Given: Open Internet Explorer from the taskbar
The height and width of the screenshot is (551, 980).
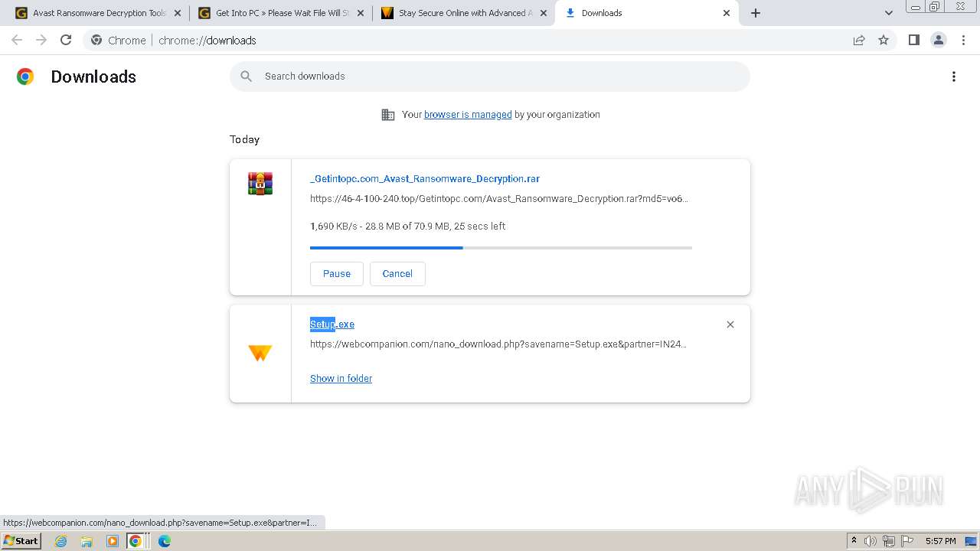Looking at the screenshot, I should pos(61,541).
